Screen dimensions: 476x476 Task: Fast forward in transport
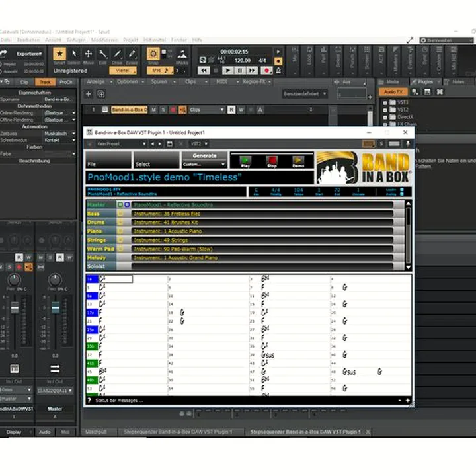click(x=252, y=71)
